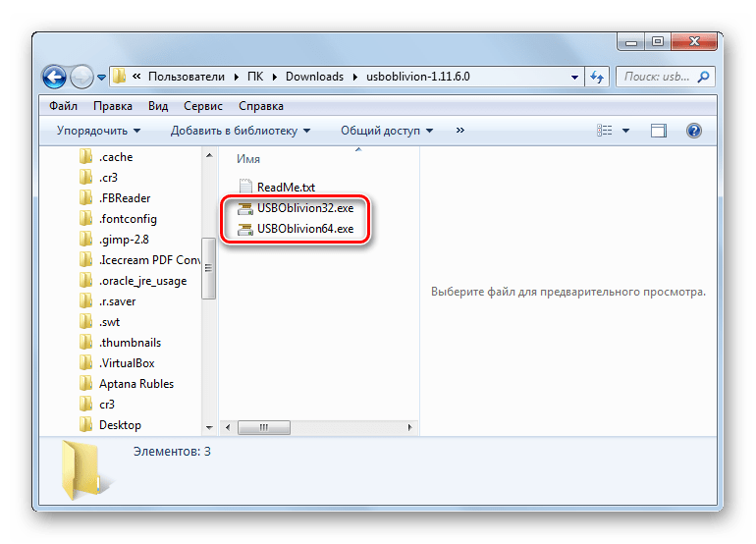Toggle the preview pane icon
This screenshot has height=544, width=756.
coord(659,131)
